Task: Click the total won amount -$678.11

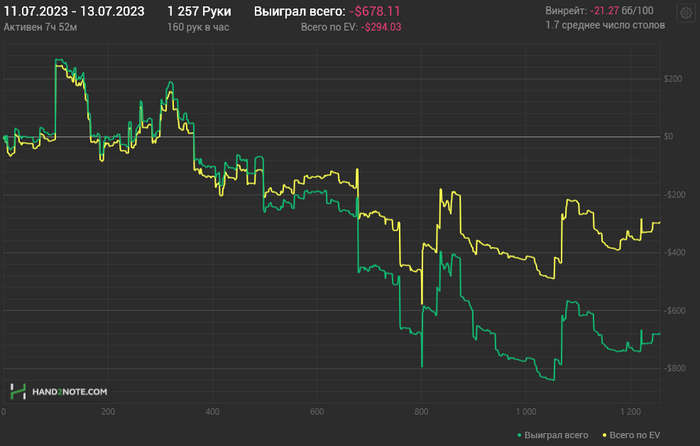Action: pyautogui.click(x=375, y=11)
